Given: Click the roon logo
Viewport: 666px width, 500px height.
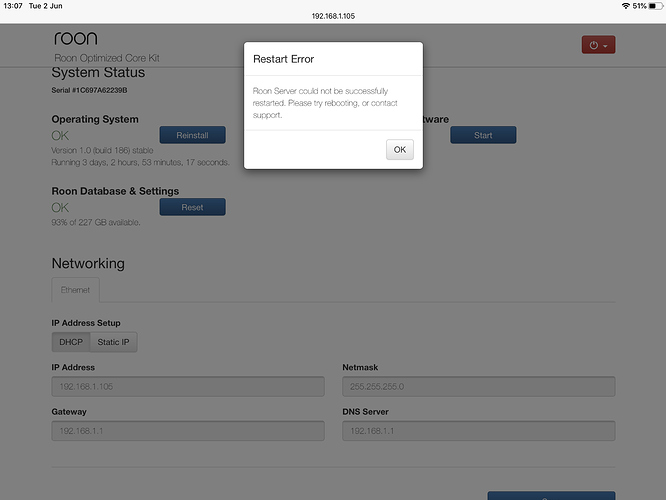Looking at the screenshot, I should click(76, 39).
